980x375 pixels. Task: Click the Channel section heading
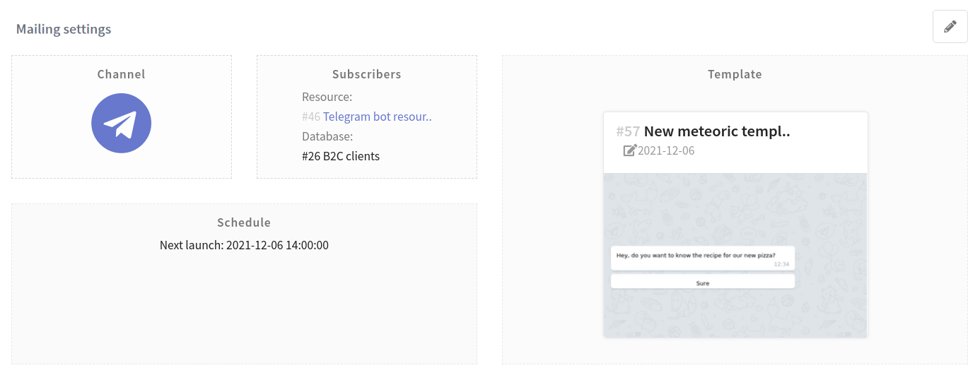pyautogui.click(x=121, y=74)
